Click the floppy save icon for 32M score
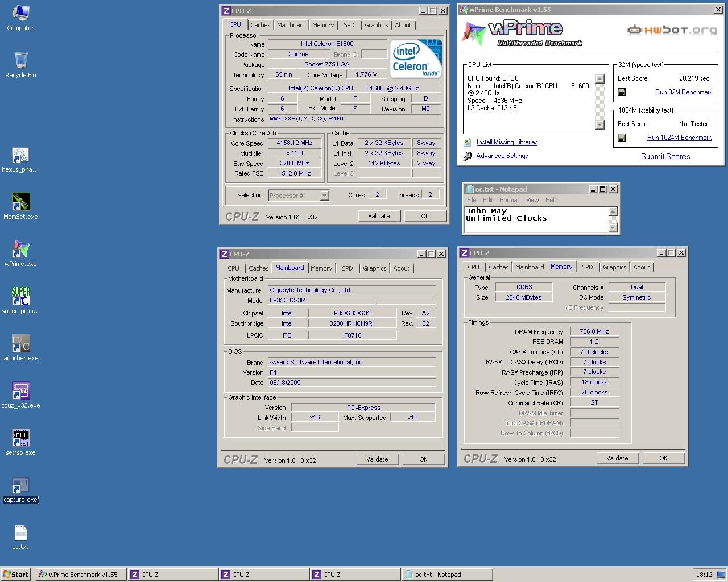This screenshot has height=582, width=728. click(x=622, y=92)
